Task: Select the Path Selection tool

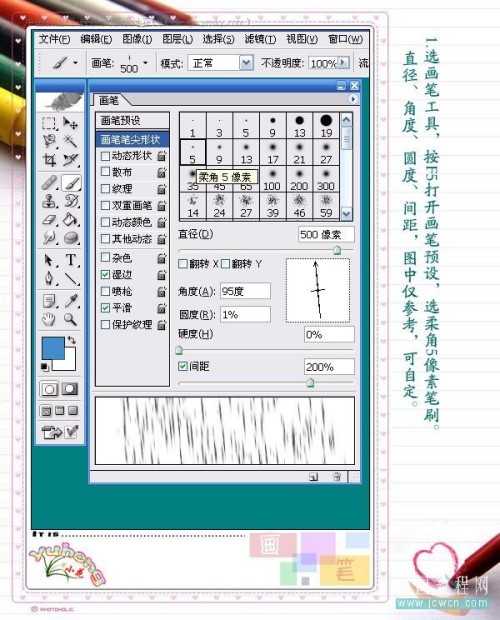Action: [x=49, y=261]
